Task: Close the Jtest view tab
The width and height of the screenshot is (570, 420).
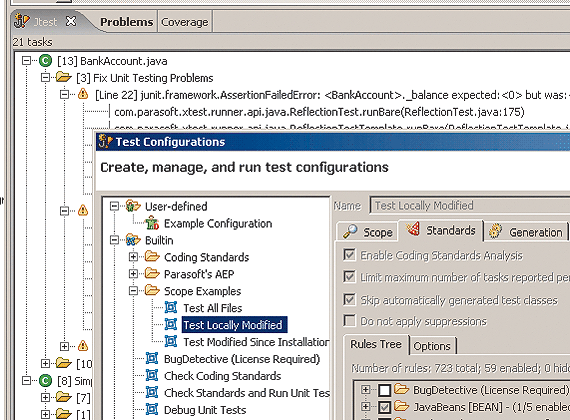Action: [71, 21]
